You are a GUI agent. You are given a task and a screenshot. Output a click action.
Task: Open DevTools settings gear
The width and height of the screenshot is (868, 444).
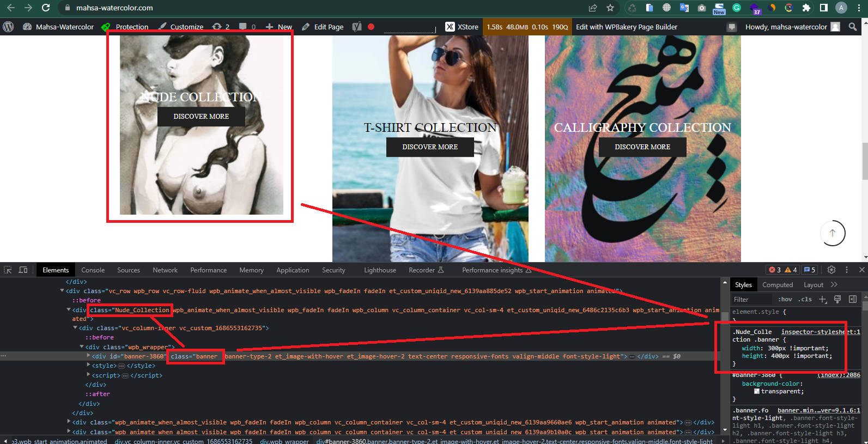831,270
